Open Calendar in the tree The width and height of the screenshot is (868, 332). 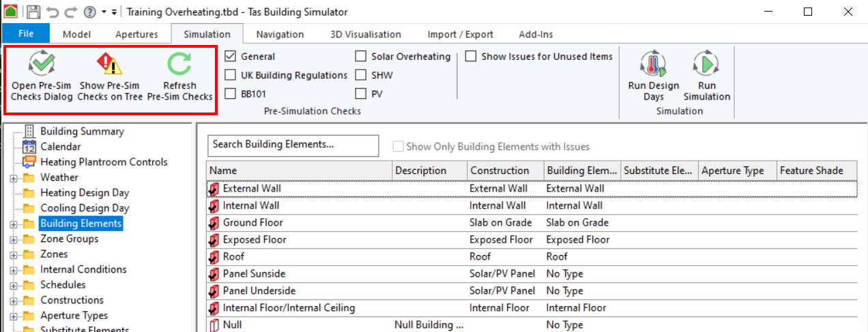tap(60, 147)
